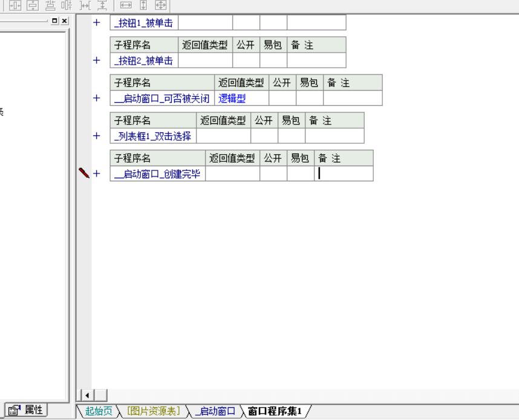Click 返回值类型 header above 逻辑型
The height and width of the screenshot is (420, 519).
point(241,83)
